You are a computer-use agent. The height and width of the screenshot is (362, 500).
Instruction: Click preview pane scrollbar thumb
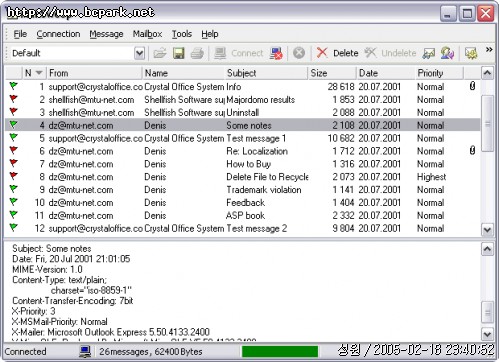(x=487, y=313)
